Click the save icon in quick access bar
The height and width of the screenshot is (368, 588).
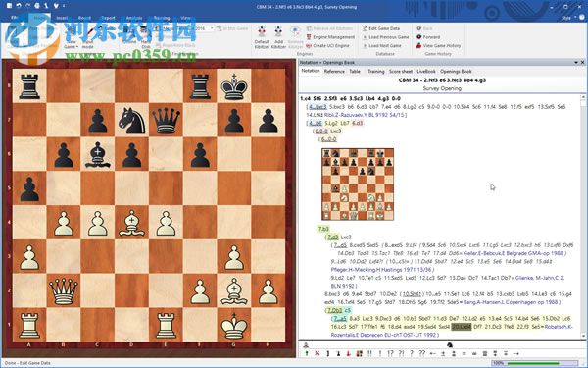tap(9, 6)
